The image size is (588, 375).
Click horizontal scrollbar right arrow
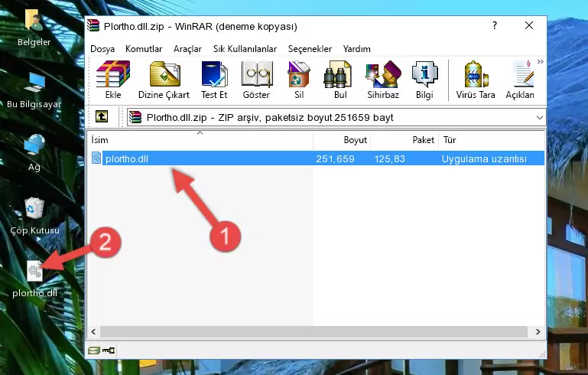click(538, 331)
